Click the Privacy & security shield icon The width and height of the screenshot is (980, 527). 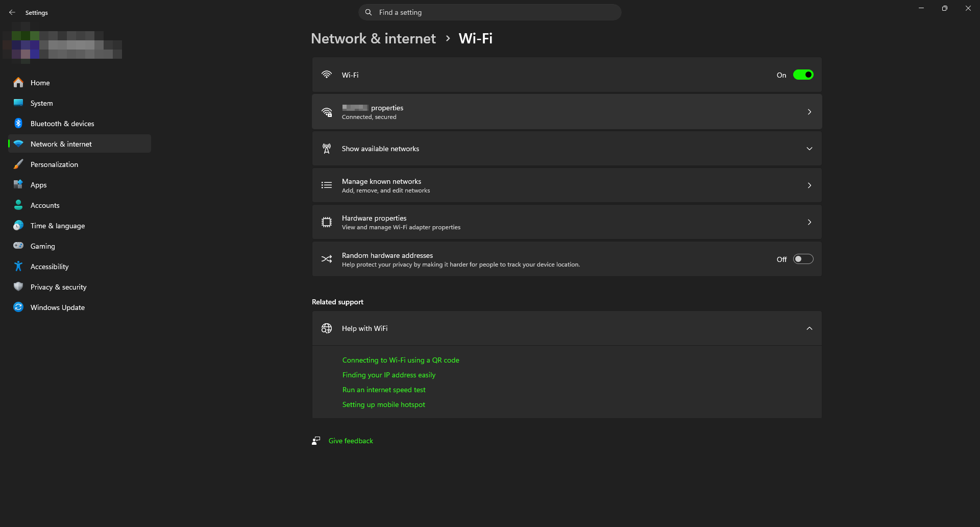pos(18,286)
